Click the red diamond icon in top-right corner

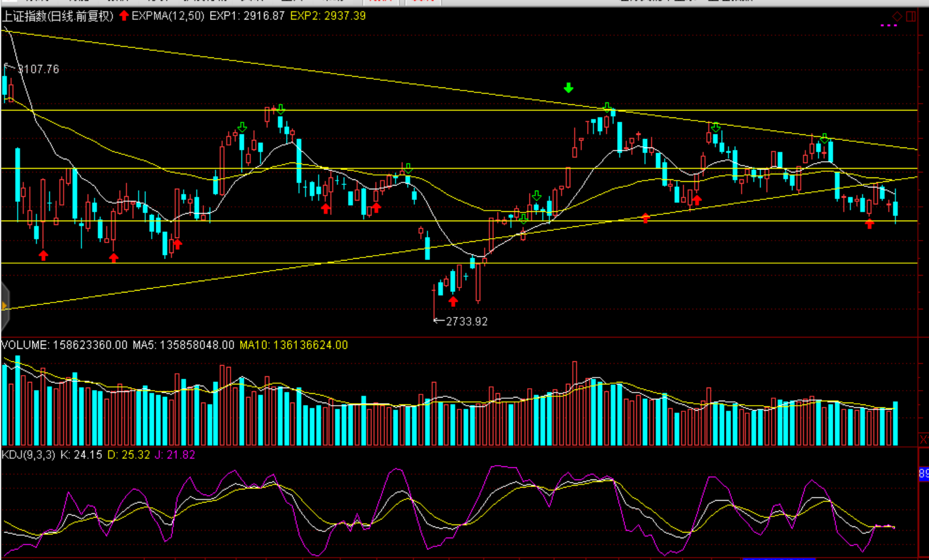[x=897, y=16]
